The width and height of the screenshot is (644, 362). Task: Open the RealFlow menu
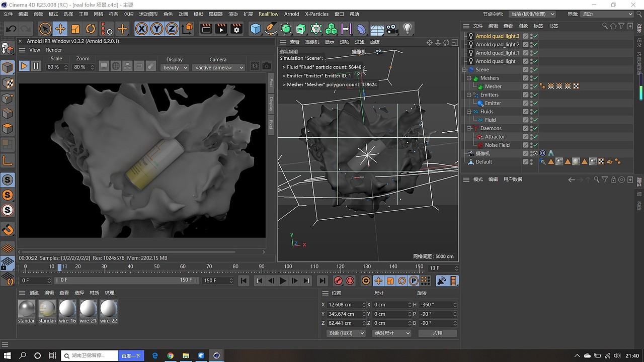pos(268,14)
